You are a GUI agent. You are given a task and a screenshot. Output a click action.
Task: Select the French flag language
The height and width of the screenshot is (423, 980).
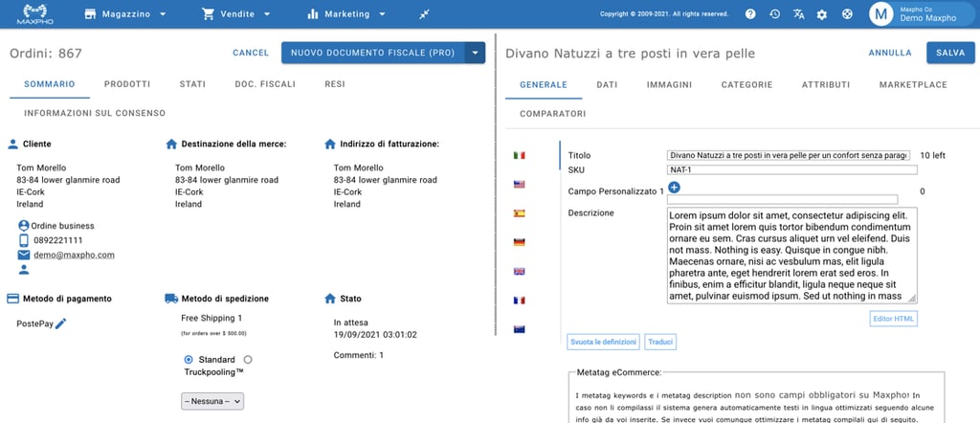(x=519, y=300)
